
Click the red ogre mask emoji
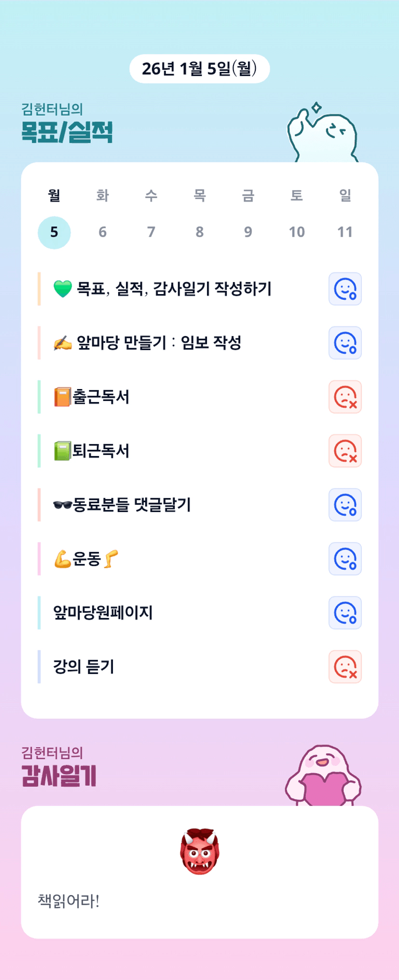[x=200, y=851]
